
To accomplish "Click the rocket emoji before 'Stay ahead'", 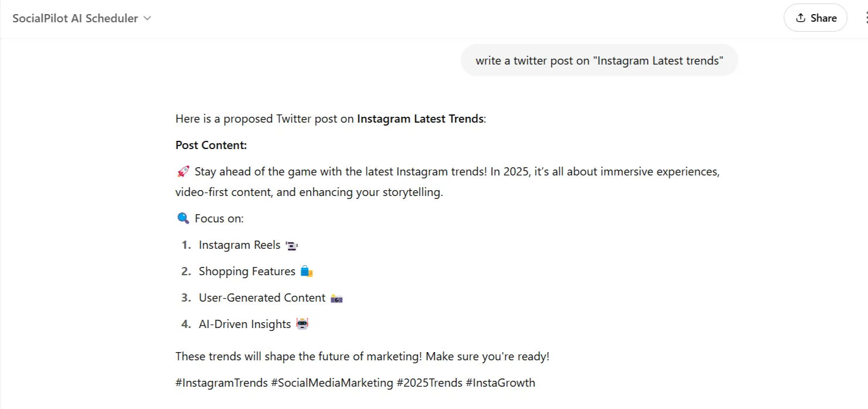I will pyautogui.click(x=183, y=172).
